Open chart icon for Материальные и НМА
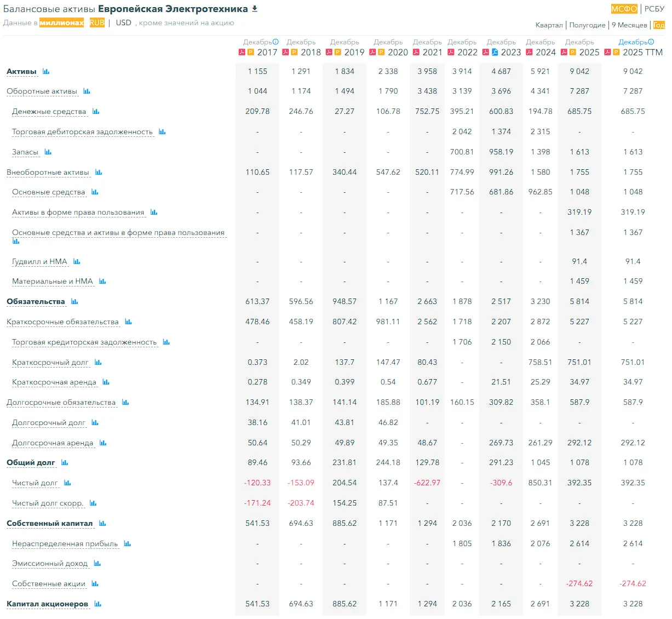This screenshot has height=619, width=672. point(102,282)
